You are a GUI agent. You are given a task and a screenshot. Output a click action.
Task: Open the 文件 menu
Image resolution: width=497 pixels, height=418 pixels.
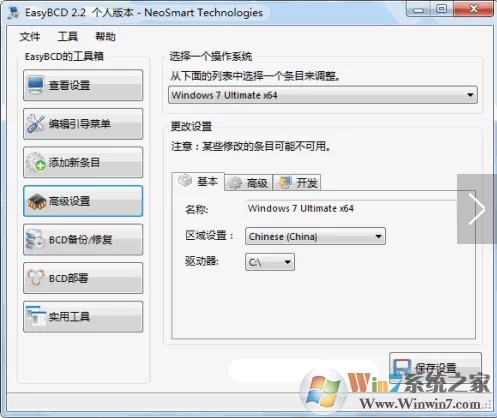point(30,36)
